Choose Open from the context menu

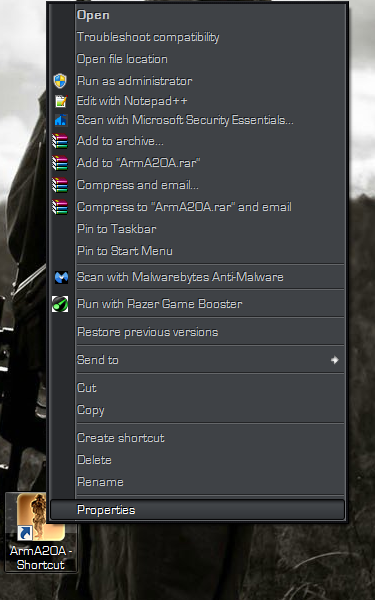[197, 15]
